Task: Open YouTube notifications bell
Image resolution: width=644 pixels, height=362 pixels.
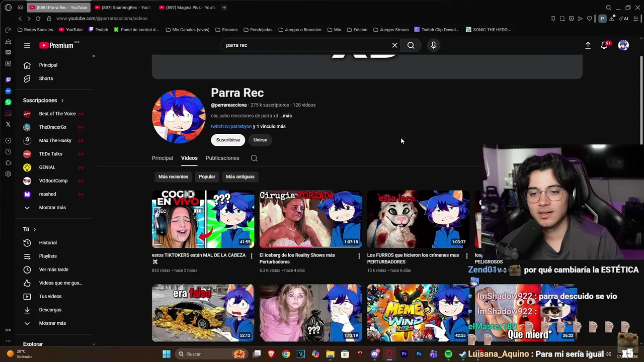Action: (x=604, y=45)
